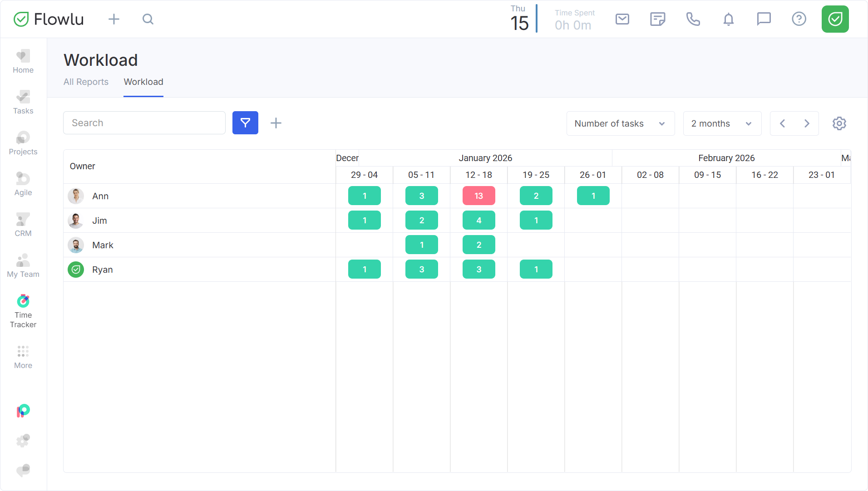Select the Workload tab
The width and height of the screenshot is (868, 491).
coord(143,82)
